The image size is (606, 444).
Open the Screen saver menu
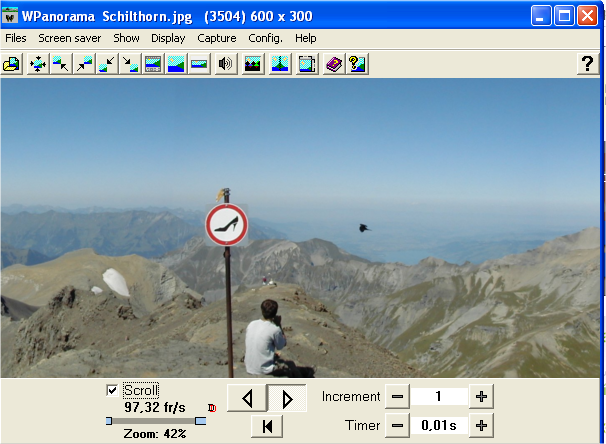pyautogui.click(x=70, y=38)
